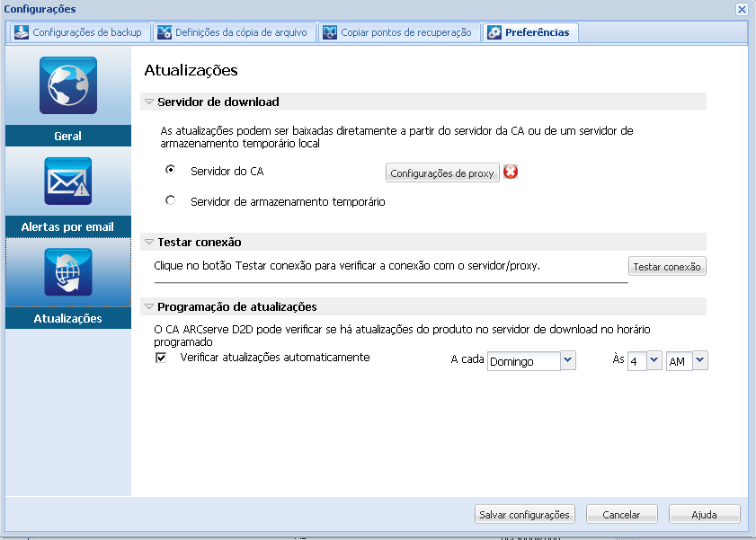Open the Alertas por email sidebar label
Viewport: 756px width, 540px height.
(x=68, y=226)
